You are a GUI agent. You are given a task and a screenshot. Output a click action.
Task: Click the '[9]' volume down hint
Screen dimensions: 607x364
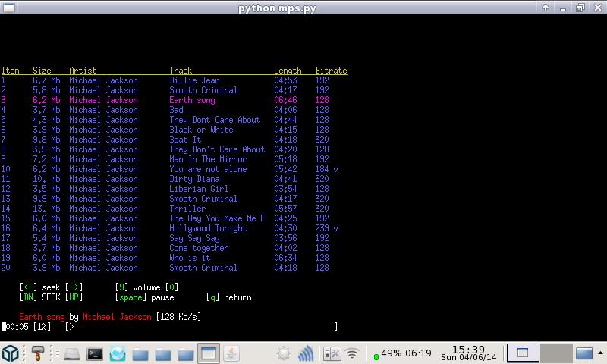[121, 287]
